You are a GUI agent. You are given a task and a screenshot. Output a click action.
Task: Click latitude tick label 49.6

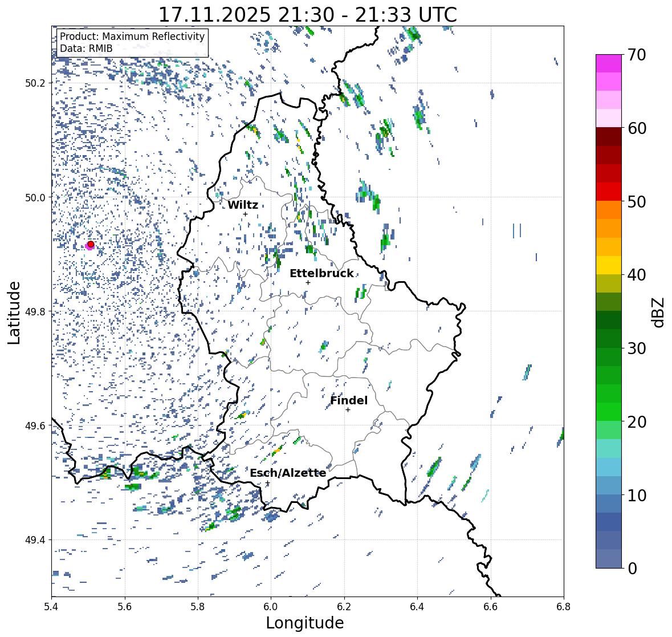(35, 425)
